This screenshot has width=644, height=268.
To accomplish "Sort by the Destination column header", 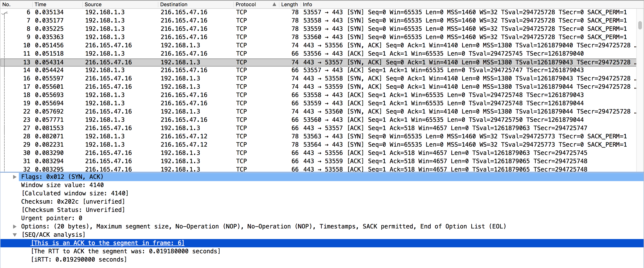I will tap(174, 4).
